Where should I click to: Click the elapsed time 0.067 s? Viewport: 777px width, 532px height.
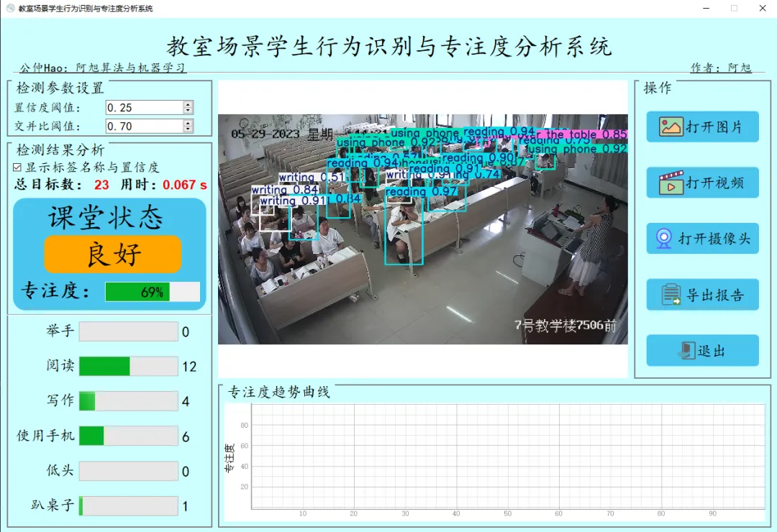pos(184,185)
